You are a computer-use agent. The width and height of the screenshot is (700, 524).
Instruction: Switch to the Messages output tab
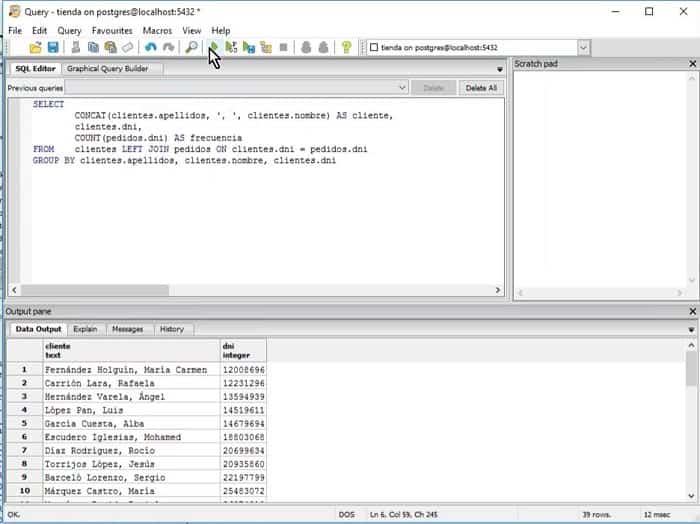tap(127, 329)
